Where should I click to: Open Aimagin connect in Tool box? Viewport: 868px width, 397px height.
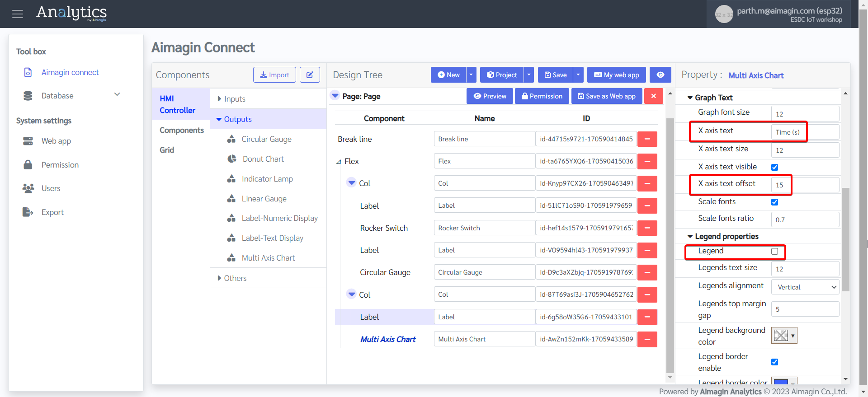70,72
